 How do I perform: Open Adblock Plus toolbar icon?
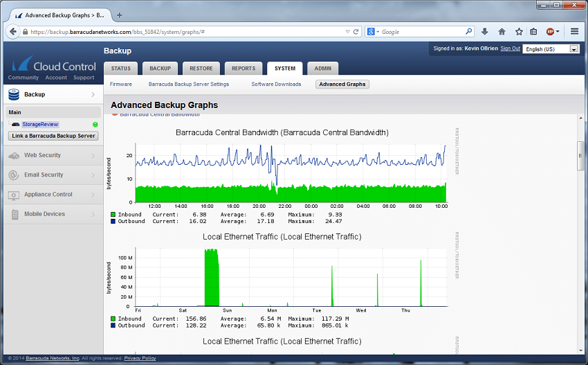550,32
